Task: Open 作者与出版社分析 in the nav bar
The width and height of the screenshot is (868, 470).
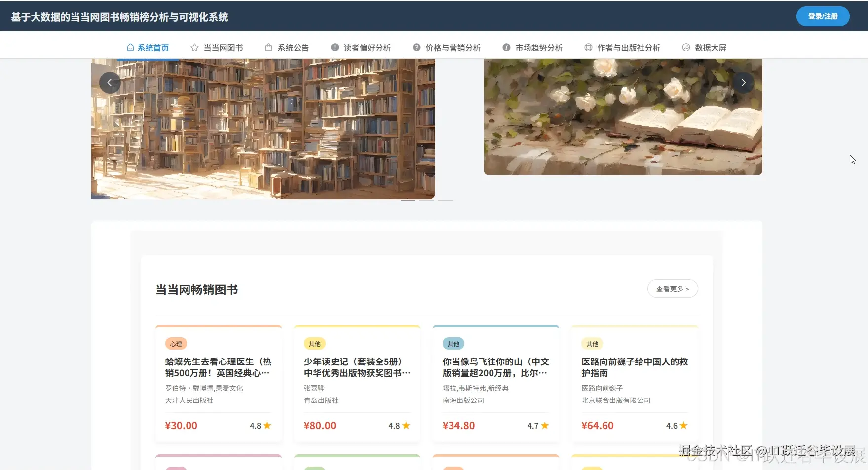Action: [622, 48]
